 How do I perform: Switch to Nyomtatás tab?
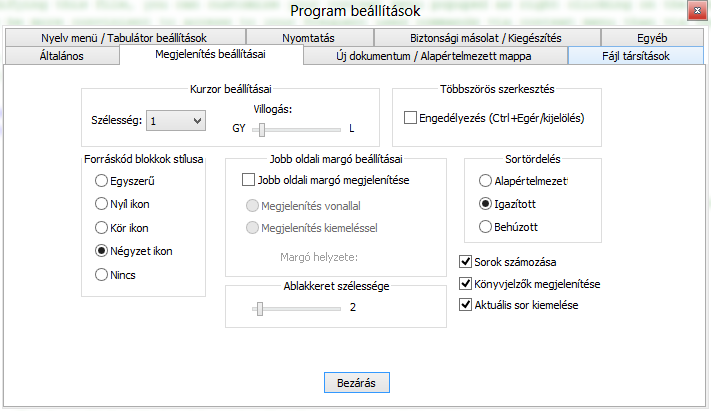tap(307, 38)
